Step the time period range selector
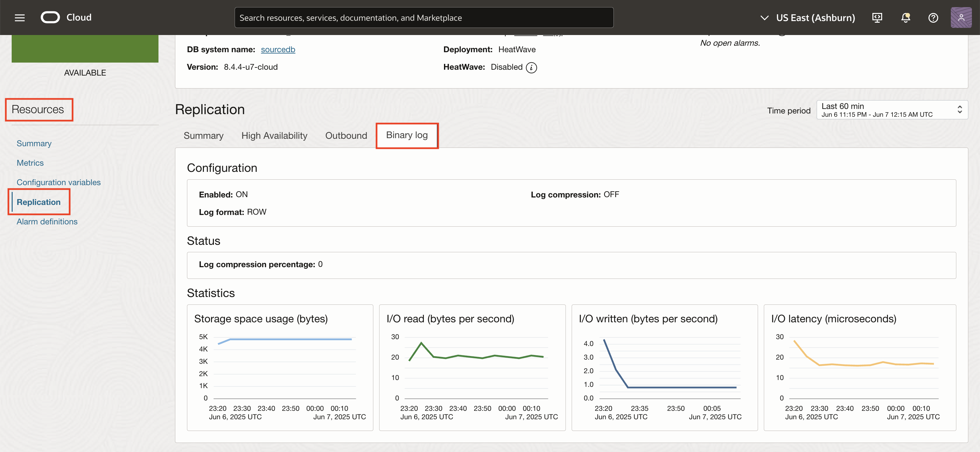 (960, 110)
